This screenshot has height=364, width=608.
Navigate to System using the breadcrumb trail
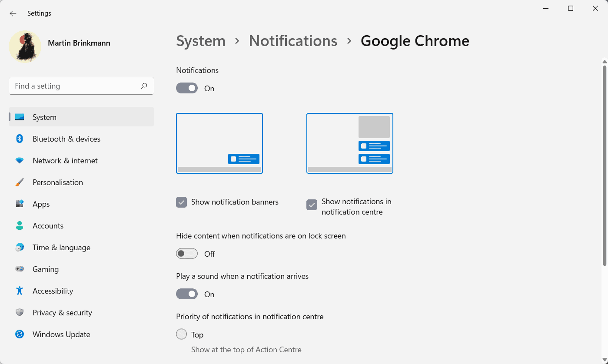click(200, 40)
